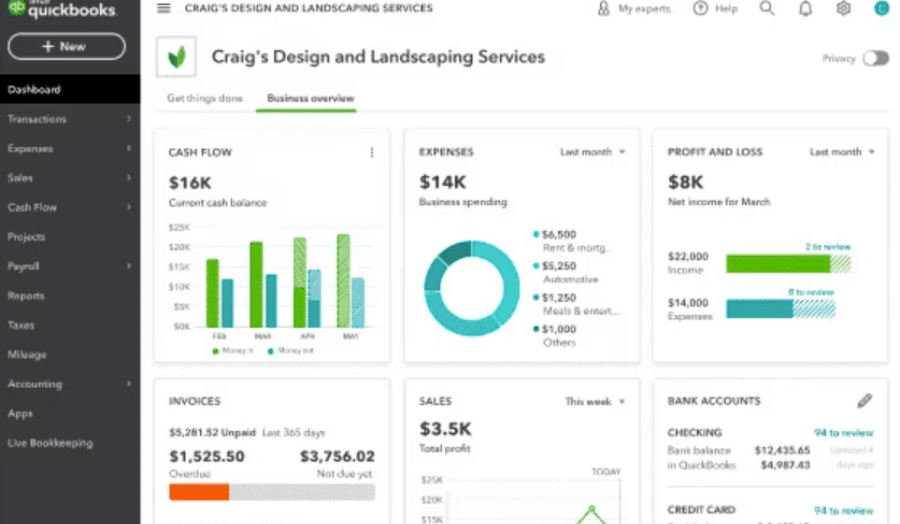Open Cash Flow card options menu
Viewport: 900px width, 524px height.
[x=372, y=152]
